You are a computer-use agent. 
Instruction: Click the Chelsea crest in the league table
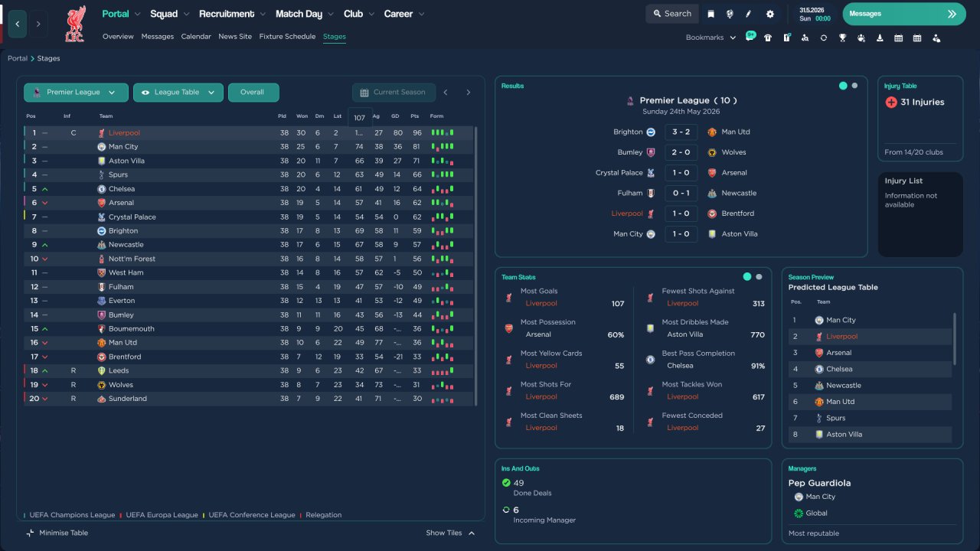click(x=101, y=189)
